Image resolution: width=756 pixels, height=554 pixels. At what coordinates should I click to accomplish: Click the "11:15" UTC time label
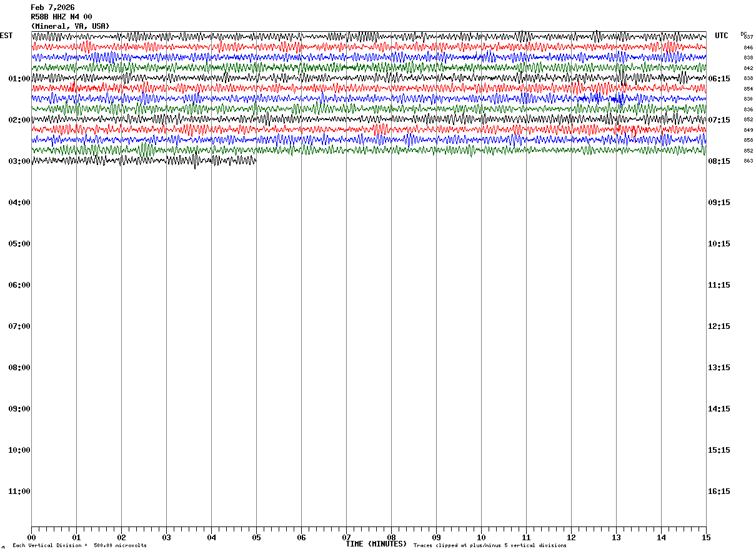click(719, 285)
